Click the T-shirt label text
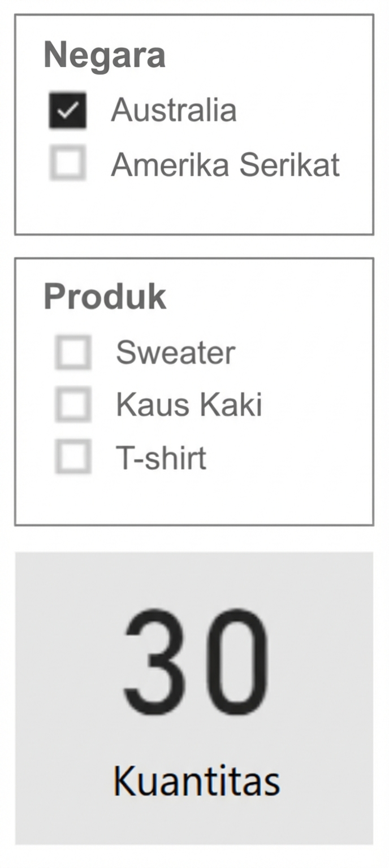The width and height of the screenshot is (389, 868). point(161,458)
